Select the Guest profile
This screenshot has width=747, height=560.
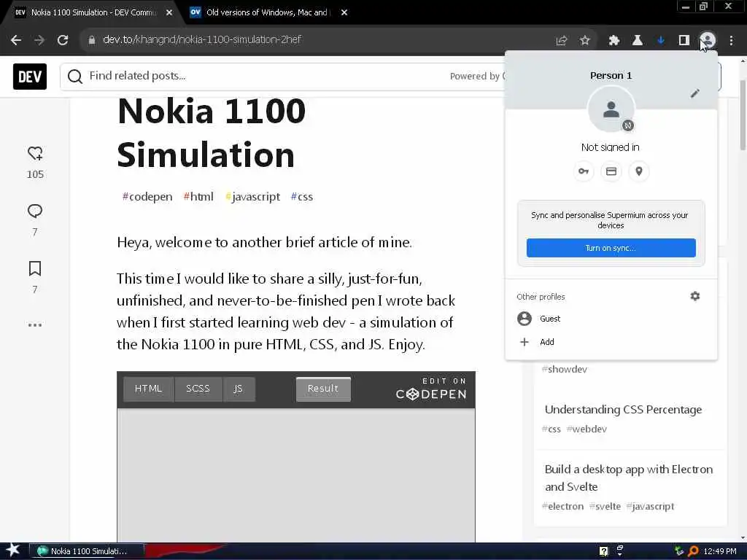tap(611, 319)
